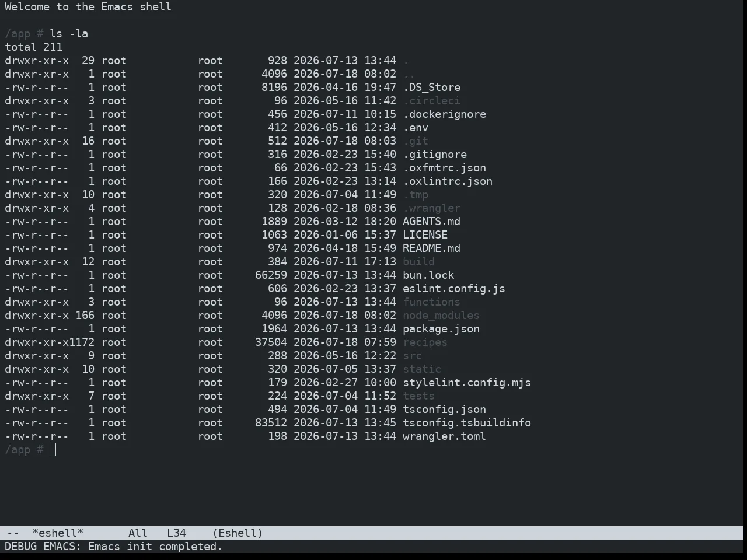Click the 37504 size of recipes
This screenshot has height=560, width=747.
(x=271, y=342)
